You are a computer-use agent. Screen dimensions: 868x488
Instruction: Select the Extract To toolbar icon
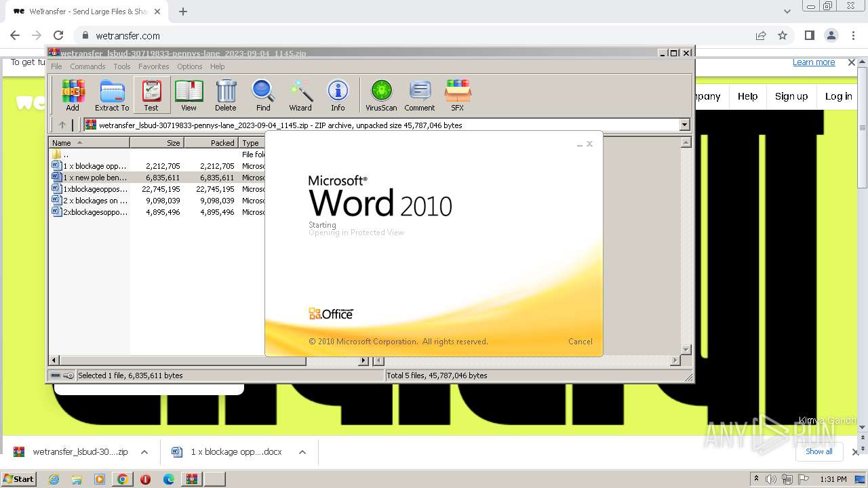point(112,95)
